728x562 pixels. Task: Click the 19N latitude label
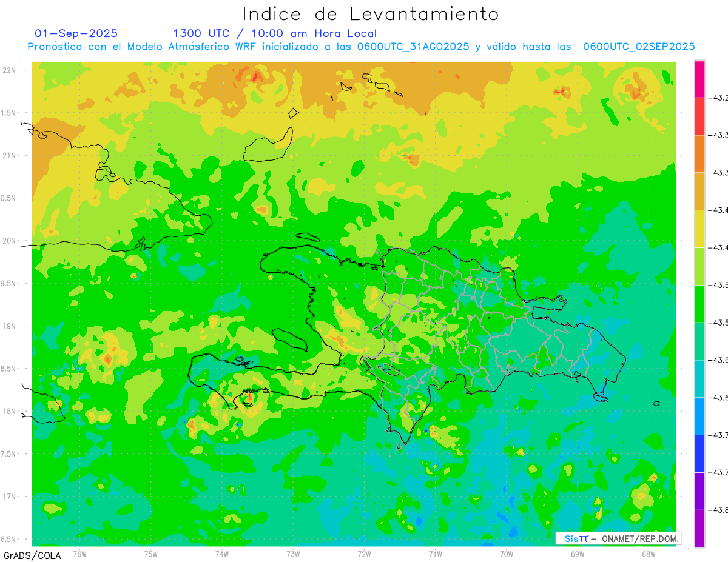10,326
